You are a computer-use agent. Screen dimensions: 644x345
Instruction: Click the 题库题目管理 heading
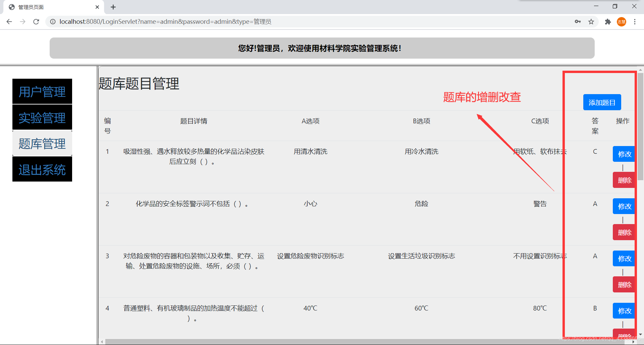[x=139, y=83]
